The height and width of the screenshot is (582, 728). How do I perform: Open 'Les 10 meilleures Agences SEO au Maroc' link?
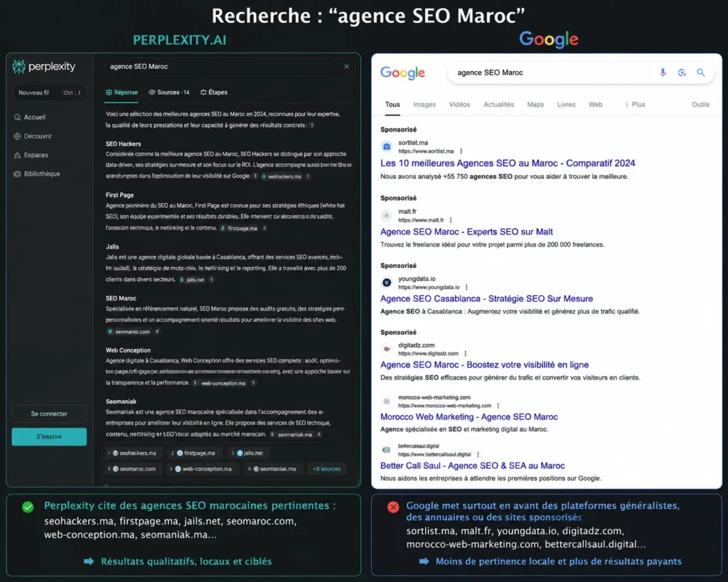[508, 163]
